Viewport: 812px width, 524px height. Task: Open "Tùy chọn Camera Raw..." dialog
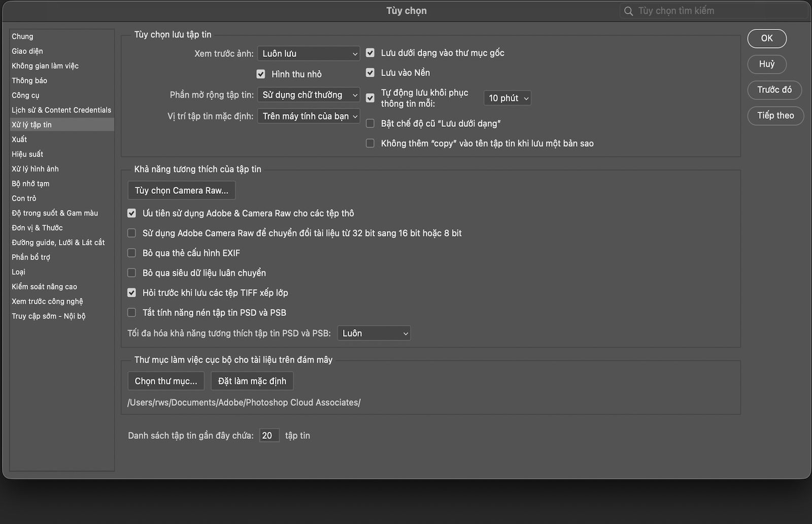coord(182,190)
